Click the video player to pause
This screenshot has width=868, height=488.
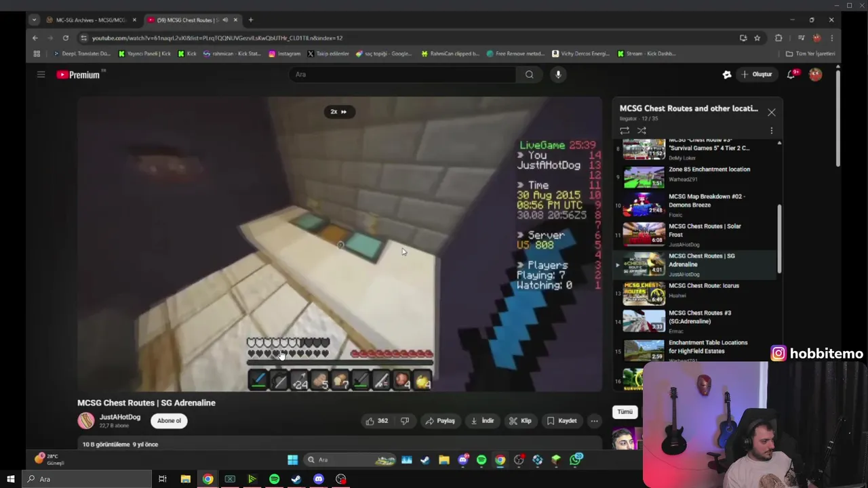tap(339, 244)
